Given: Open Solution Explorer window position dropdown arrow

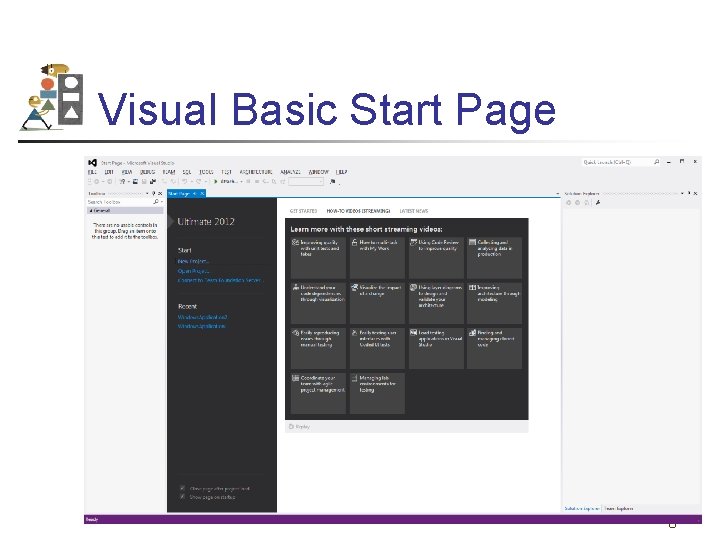Looking at the screenshot, I should click(682, 193).
